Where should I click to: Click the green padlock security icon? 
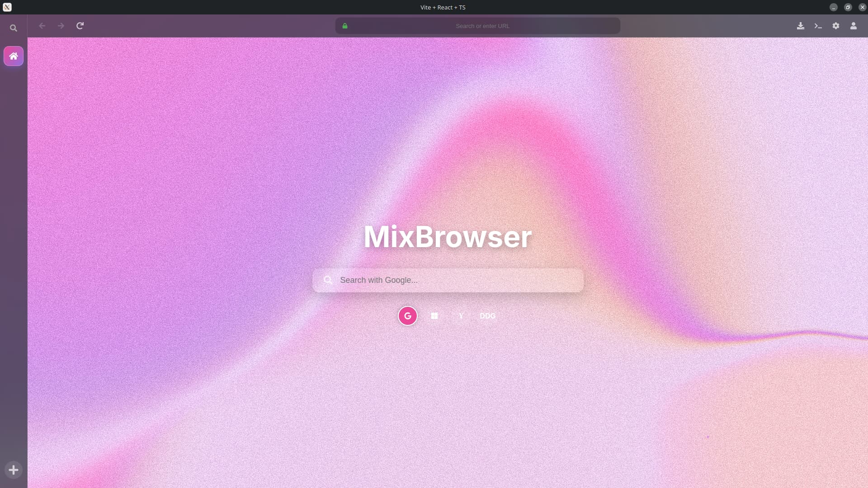pyautogui.click(x=345, y=26)
